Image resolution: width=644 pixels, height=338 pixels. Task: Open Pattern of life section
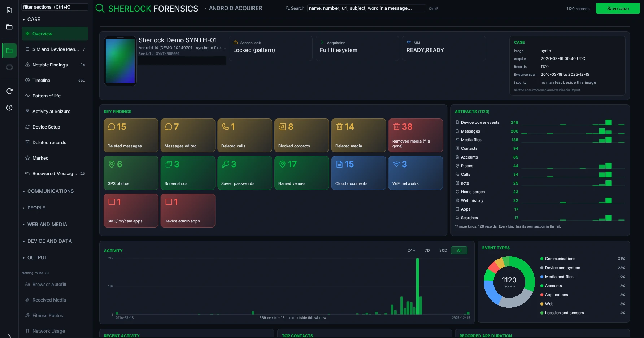[55, 96]
